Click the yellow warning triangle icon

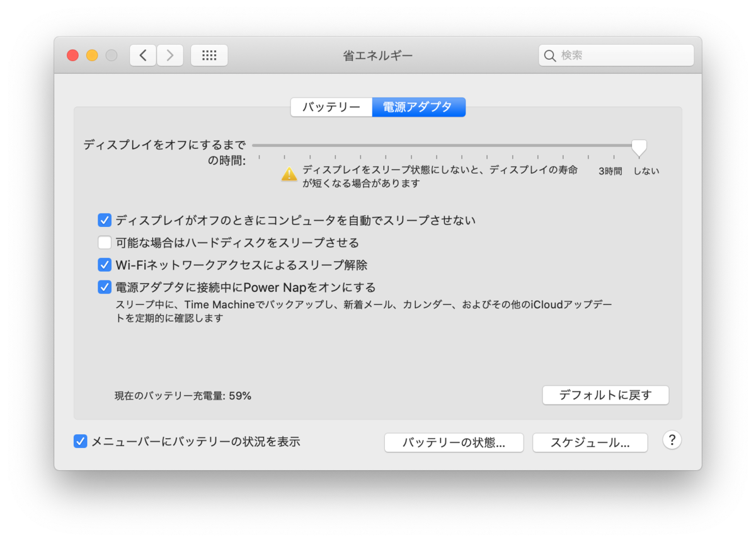pyautogui.click(x=289, y=174)
